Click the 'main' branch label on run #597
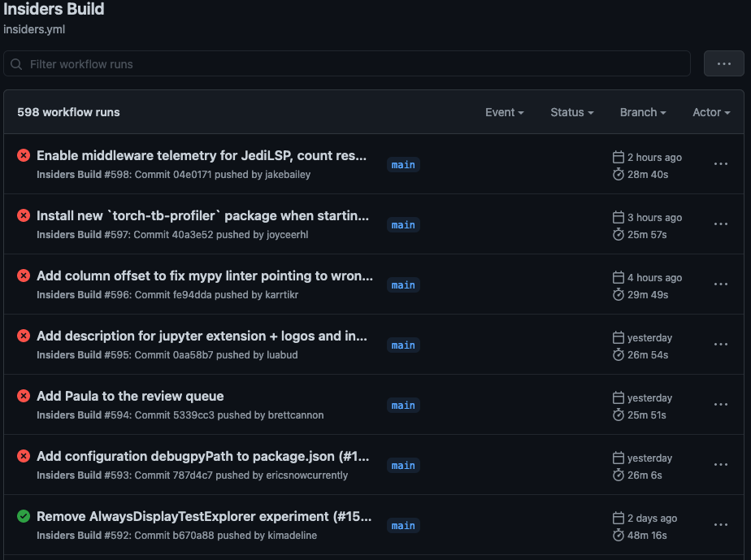751x560 pixels. pos(403,225)
